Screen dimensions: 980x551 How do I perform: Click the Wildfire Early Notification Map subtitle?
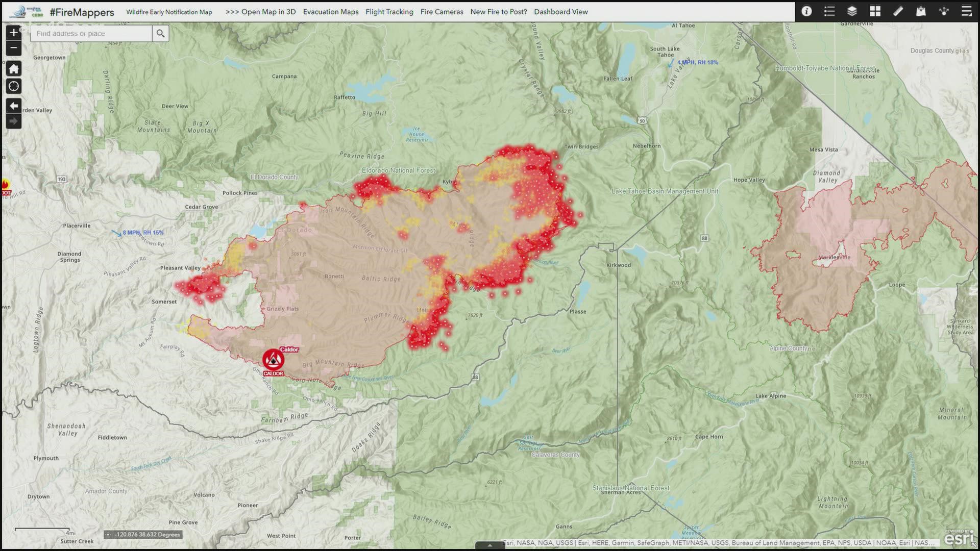(169, 12)
